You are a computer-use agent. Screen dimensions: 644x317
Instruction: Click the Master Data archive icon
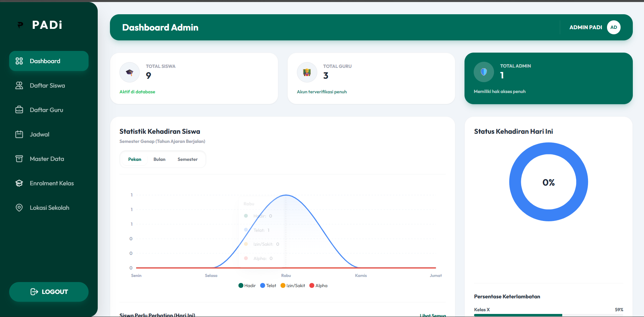(19, 159)
